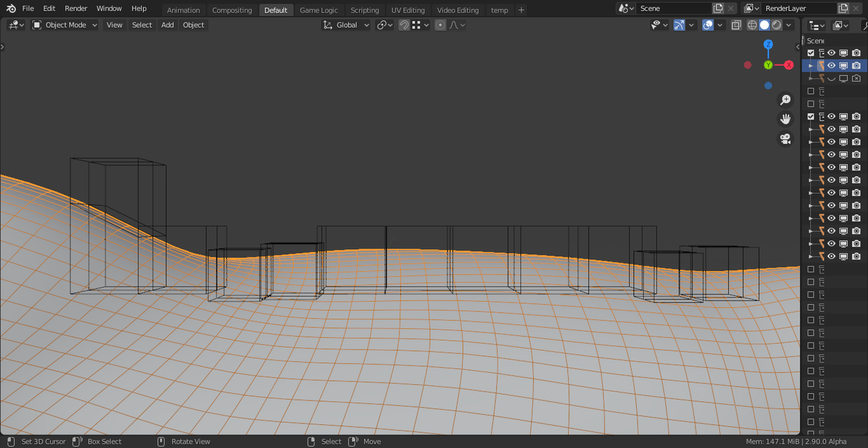Image resolution: width=868 pixels, height=448 pixels.
Task: Add a new view layer next to RenderLayer
Action: coord(843,8)
